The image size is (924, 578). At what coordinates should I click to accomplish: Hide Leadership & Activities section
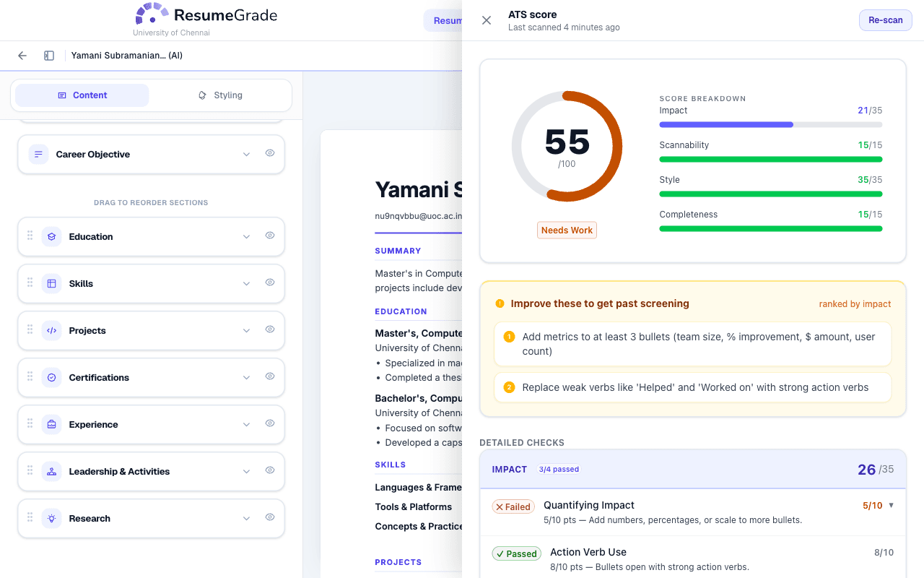pos(270,470)
